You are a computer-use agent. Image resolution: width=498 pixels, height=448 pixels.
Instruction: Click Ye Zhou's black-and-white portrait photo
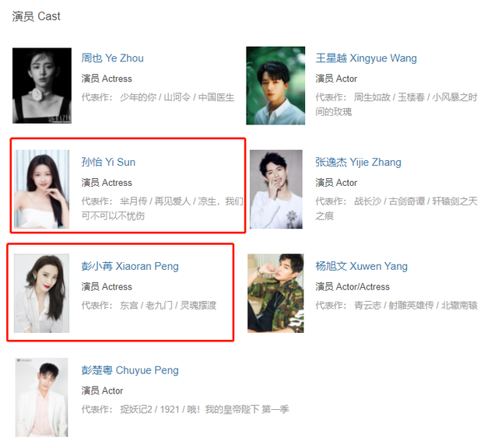pyautogui.click(x=42, y=86)
